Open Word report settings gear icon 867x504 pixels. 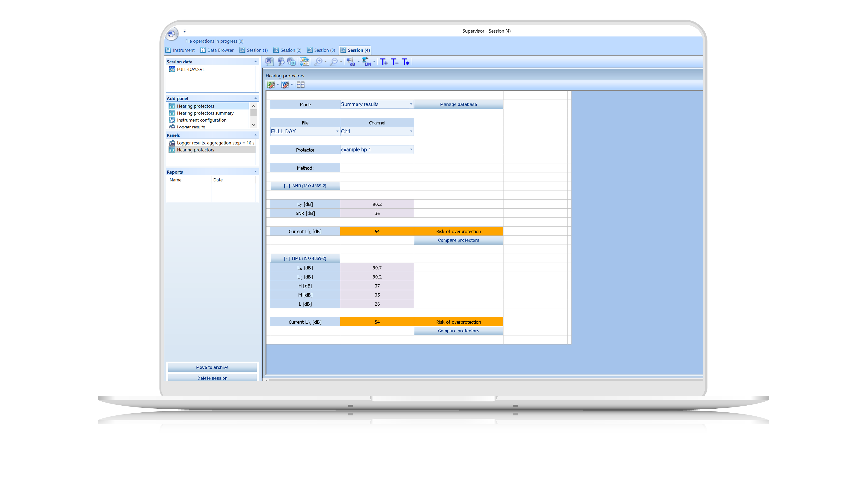(x=292, y=62)
